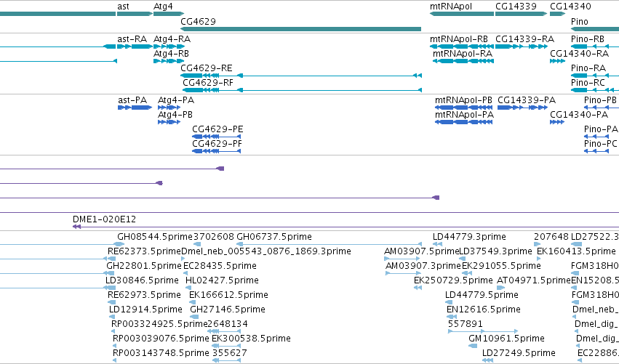The width and height of the screenshot is (619, 364).
Task: Select protein label 'CG14339-PA'
Action: pyautogui.click(x=527, y=100)
